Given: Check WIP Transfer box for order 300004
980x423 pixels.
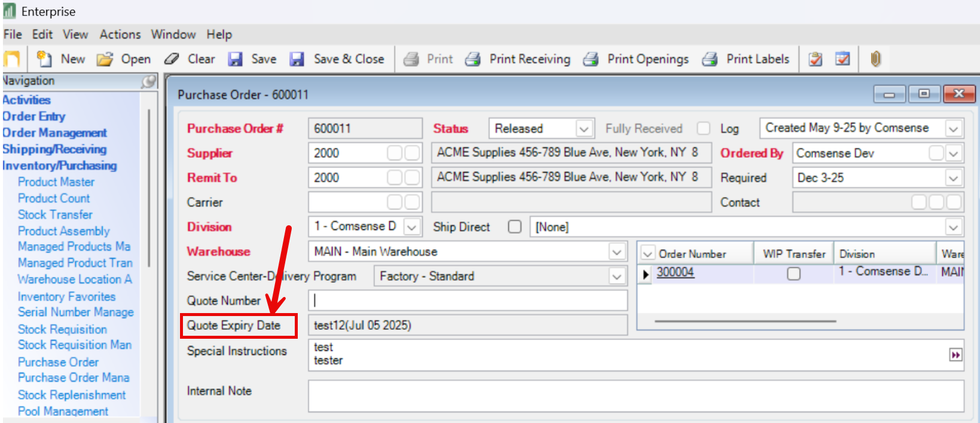Looking at the screenshot, I should 793,274.
